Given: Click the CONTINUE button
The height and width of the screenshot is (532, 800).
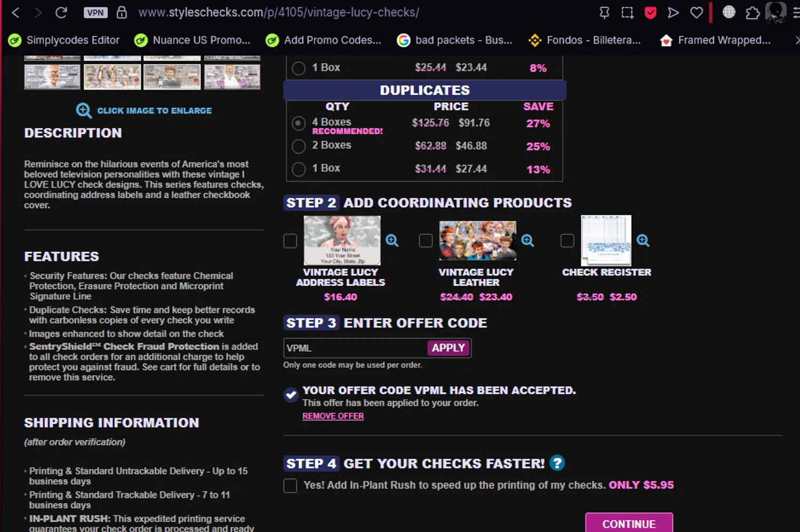Looking at the screenshot, I should coord(629,523).
